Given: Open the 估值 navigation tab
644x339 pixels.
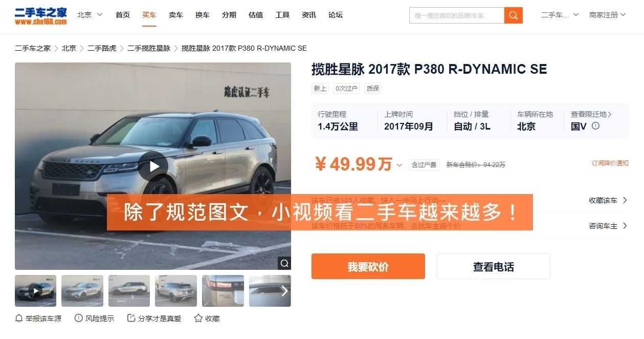Looking at the screenshot, I should point(256,15).
